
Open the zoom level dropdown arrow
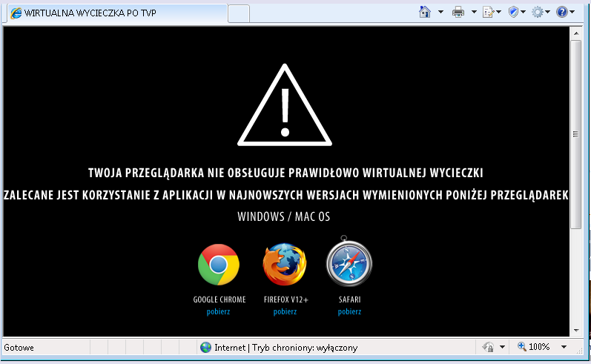(x=564, y=347)
